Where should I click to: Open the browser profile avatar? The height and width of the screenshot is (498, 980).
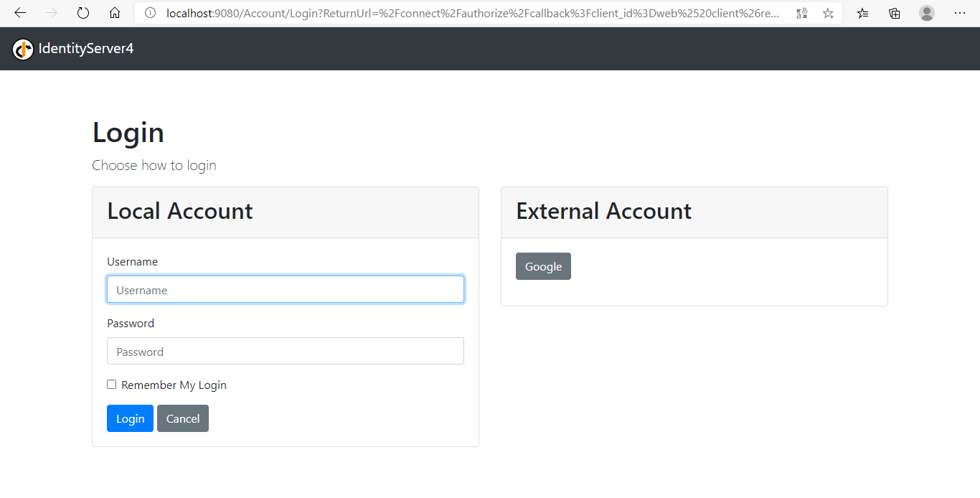coord(927,13)
